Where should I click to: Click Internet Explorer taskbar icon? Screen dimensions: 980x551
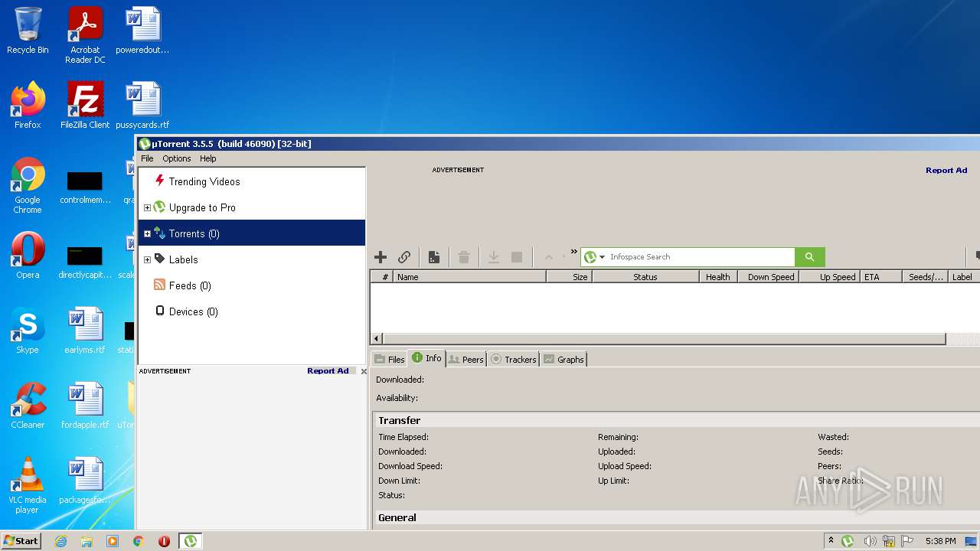point(60,541)
